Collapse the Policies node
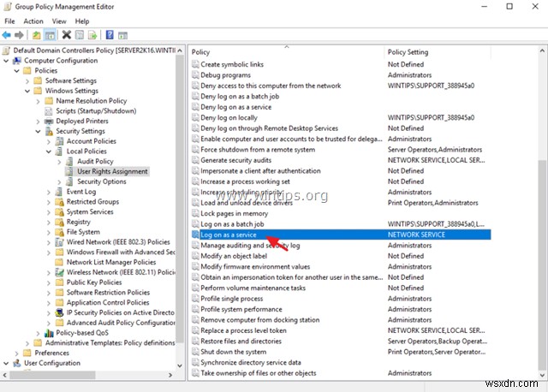 pyautogui.click(x=16, y=71)
